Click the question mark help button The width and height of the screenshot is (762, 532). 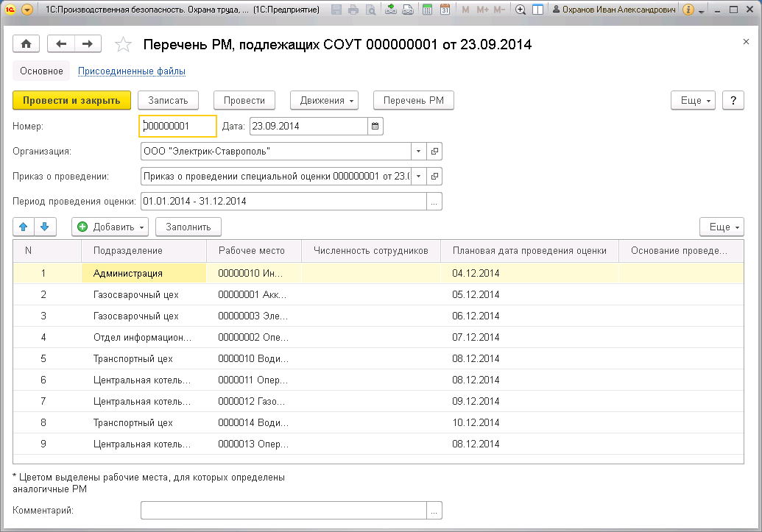[x=733, y=100]
